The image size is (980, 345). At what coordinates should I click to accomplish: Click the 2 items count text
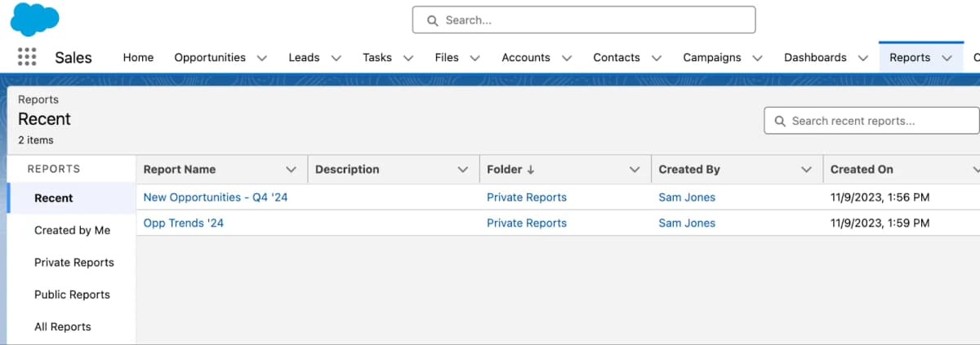click(36, 140)
